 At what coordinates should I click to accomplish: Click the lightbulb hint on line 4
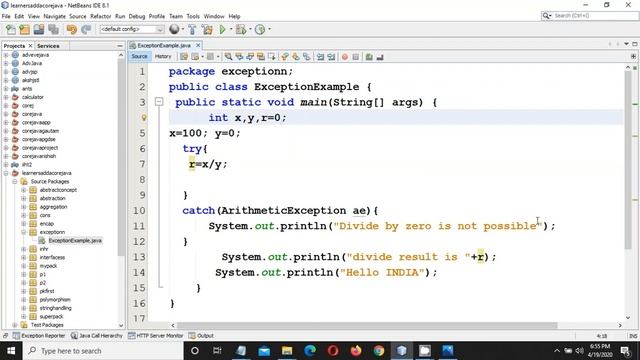coord(144,118)
